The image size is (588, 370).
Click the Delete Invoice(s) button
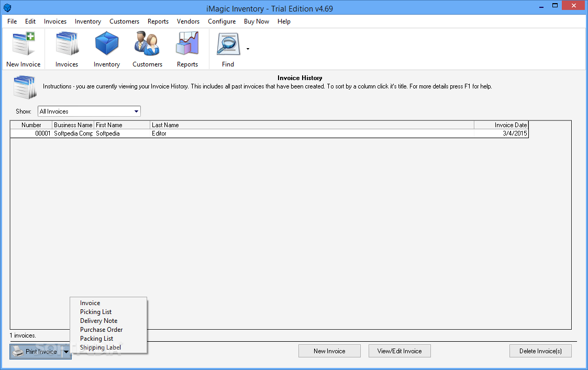(540, 351)
